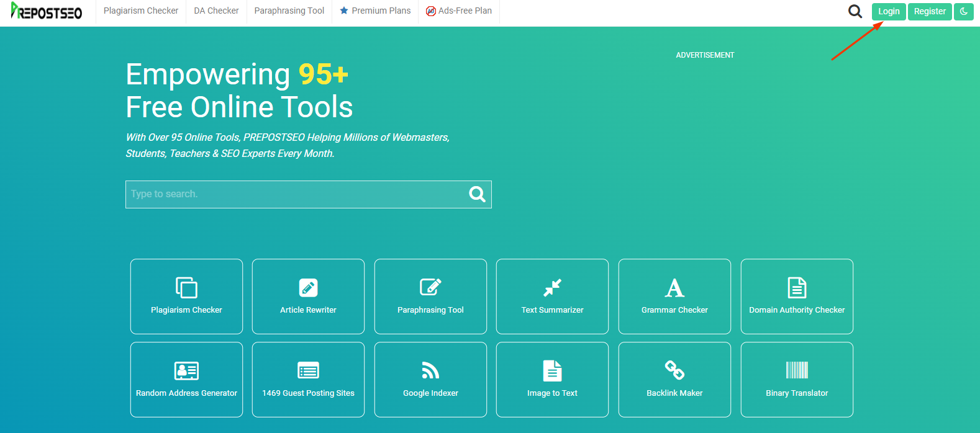Click the Google Indexer RSS icon
980x433 pixels.
point(430,370)
